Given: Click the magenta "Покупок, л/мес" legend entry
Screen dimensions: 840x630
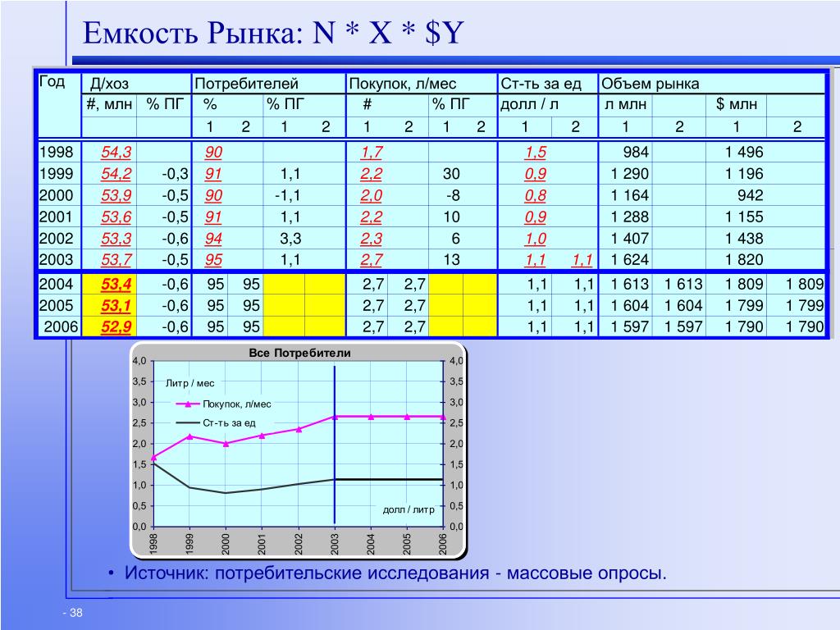Looking at the screenshot, I should (224, 404).
